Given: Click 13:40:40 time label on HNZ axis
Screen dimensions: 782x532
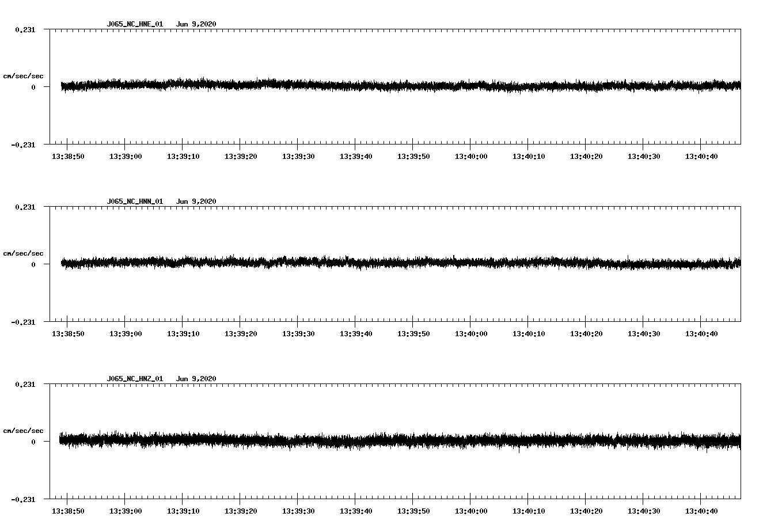Looking at the screenshot, I should point(701,511).
